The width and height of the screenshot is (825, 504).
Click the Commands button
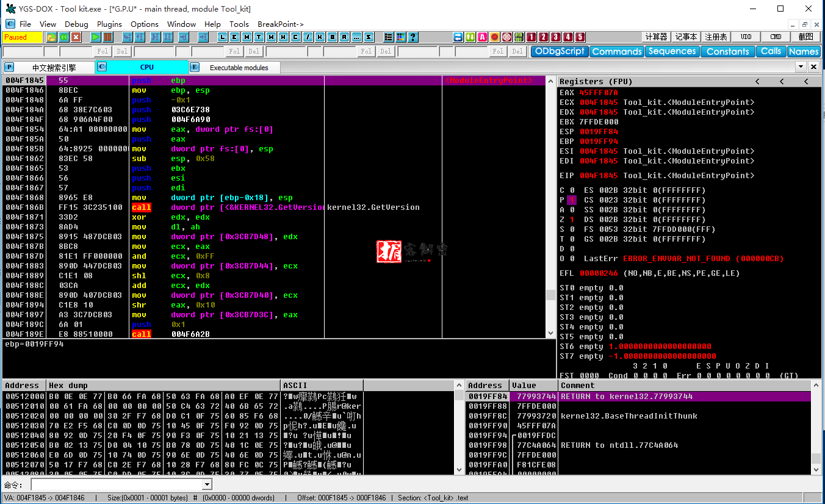point(617,51)
